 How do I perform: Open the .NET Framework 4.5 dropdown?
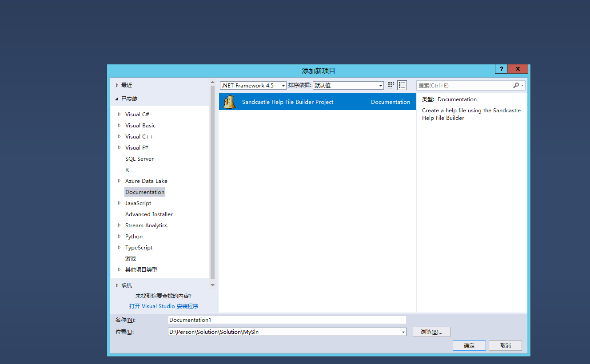253,86
